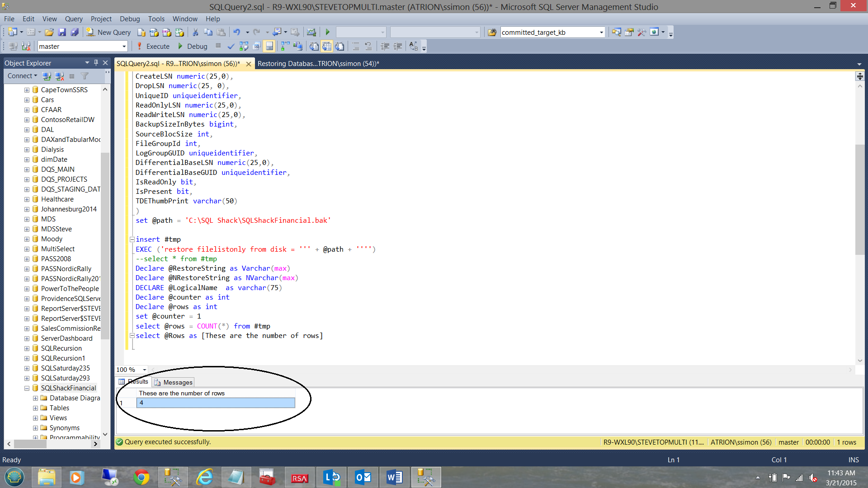Open the committed_target_kb combo box

pos(601,32)
